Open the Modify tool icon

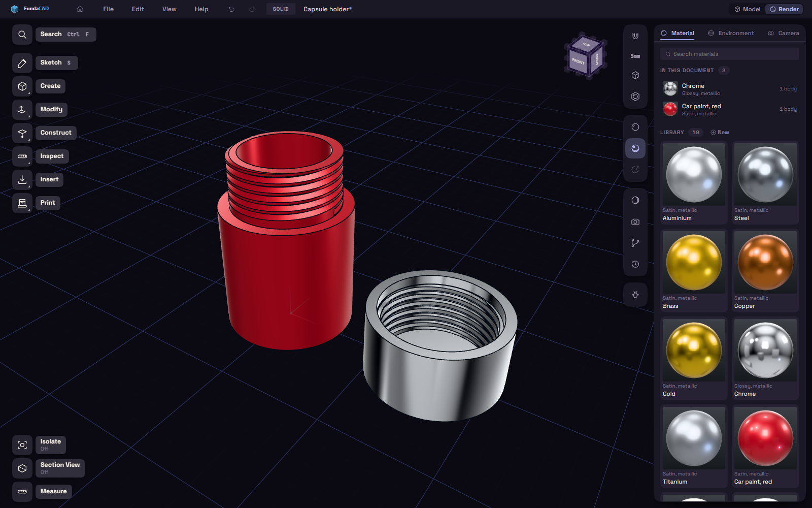click(x=22, y=110)
